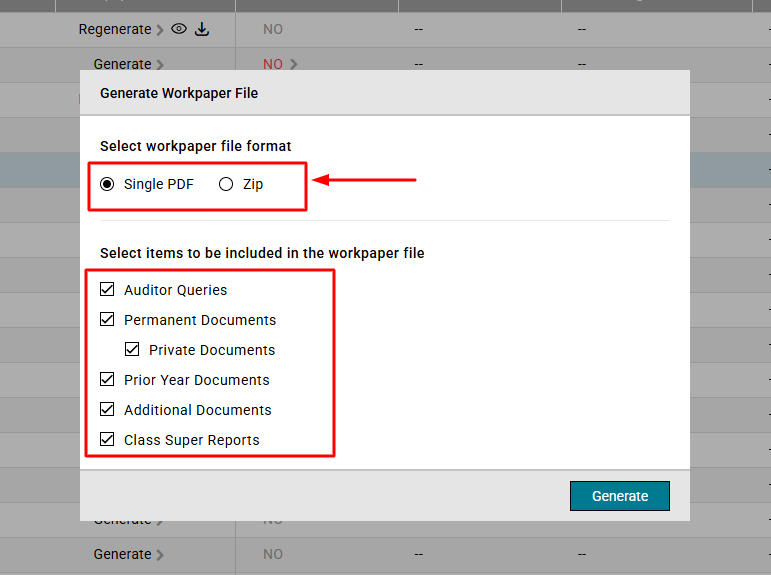Select the Single PDF radio button
771x575 pixels.
pyautogui.click(x=107, y=184)
